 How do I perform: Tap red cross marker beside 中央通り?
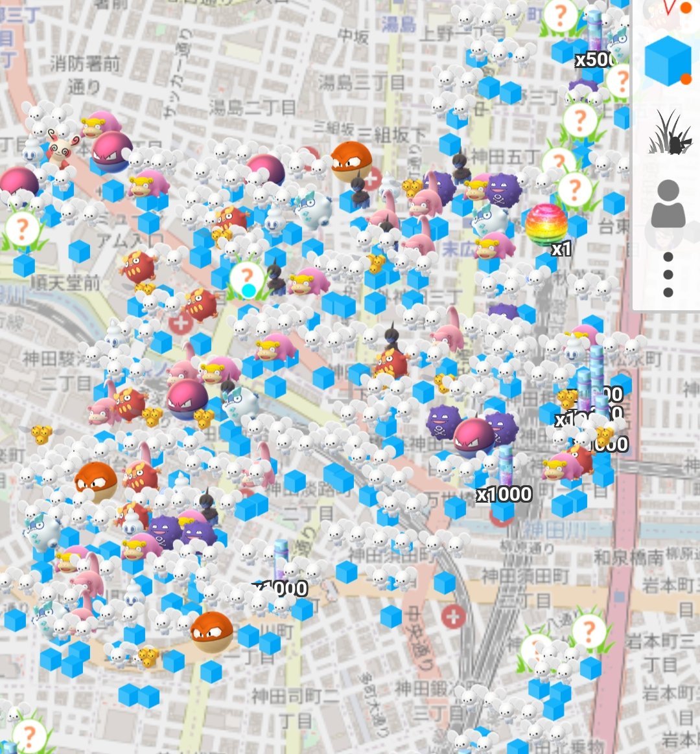click(453, 617)
